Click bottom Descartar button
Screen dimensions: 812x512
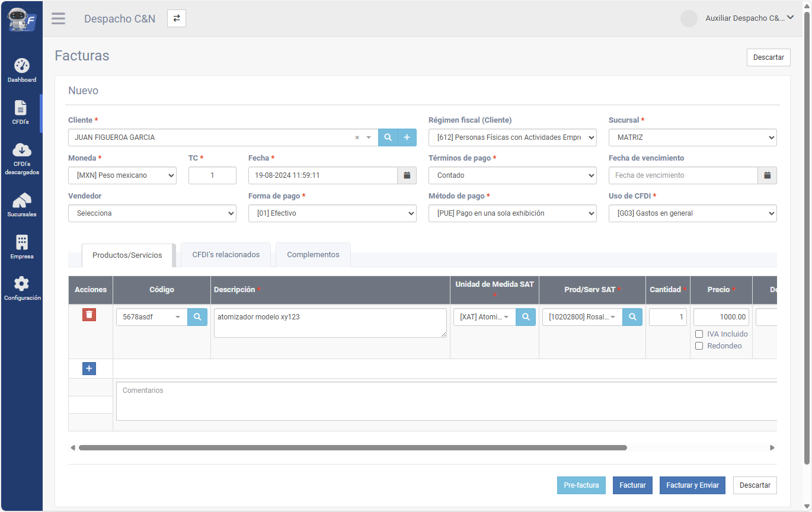[x=755, y=485]
